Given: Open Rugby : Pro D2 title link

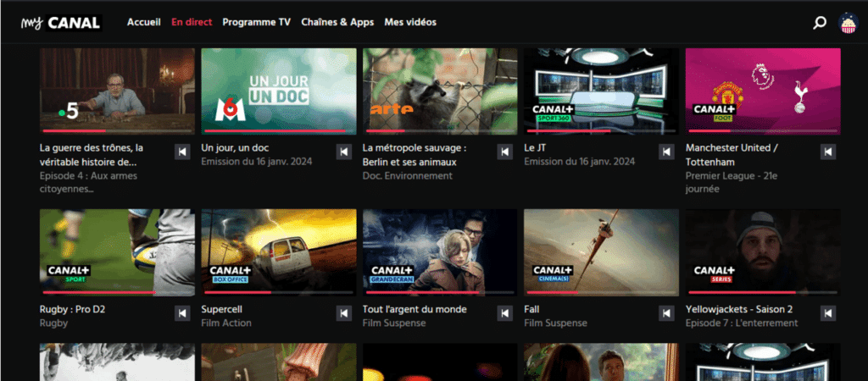Looking at the screenshot, I should pyautogui.click(x=73, y=310).
